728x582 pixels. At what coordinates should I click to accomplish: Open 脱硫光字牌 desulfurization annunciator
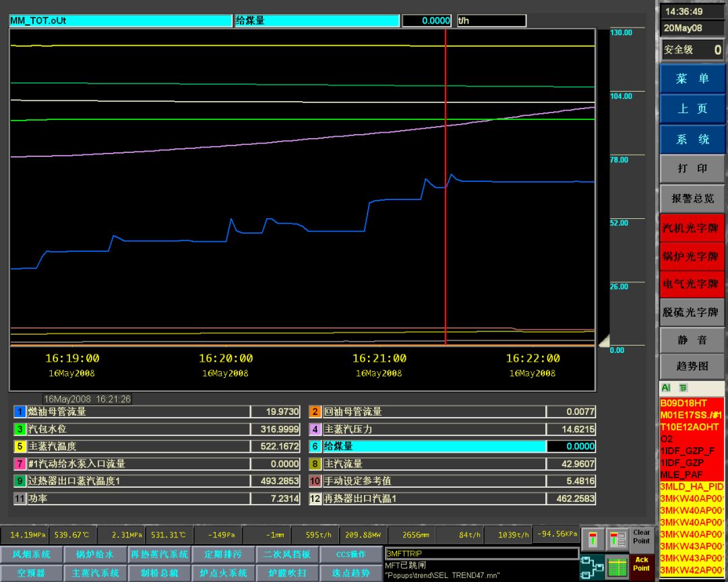point(692,312)
